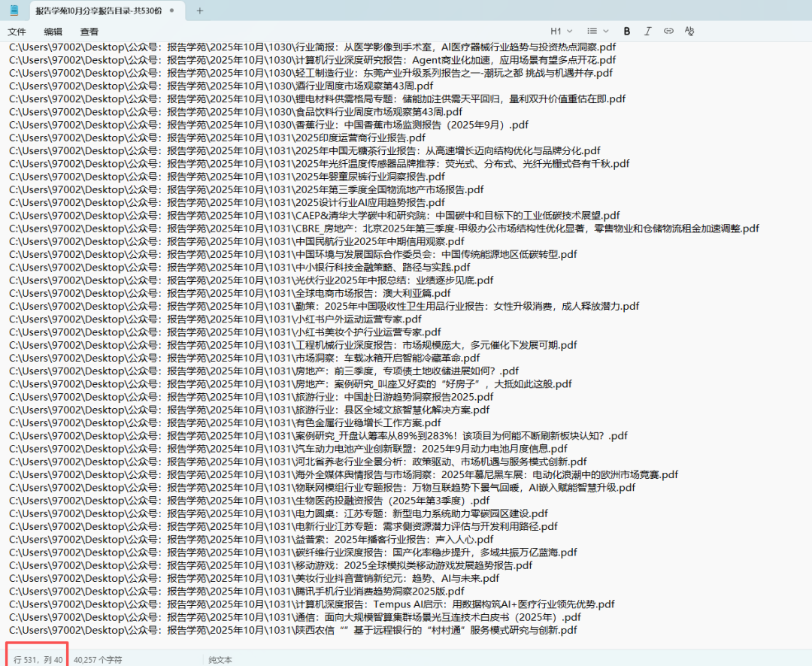The width and height of the screenshot is (812, 666).
Task: Toggle italic formatting in the toolbar
Action: tap(647, 31)
